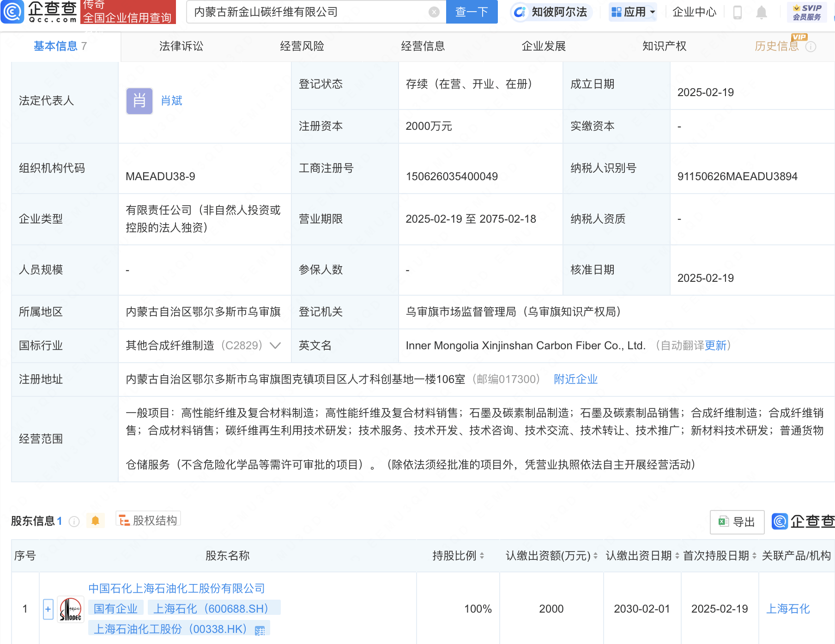835x644 pixels.
Task: Expand shareholder row with plus button
Action: pyautogui.click(x=48, y=609)
